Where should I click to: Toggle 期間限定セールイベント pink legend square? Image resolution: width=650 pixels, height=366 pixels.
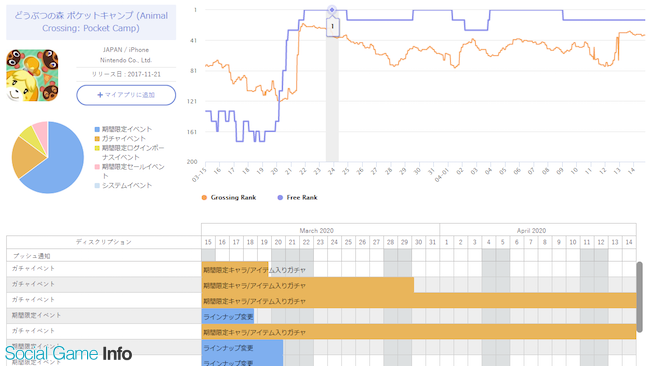tap(97, 167)
